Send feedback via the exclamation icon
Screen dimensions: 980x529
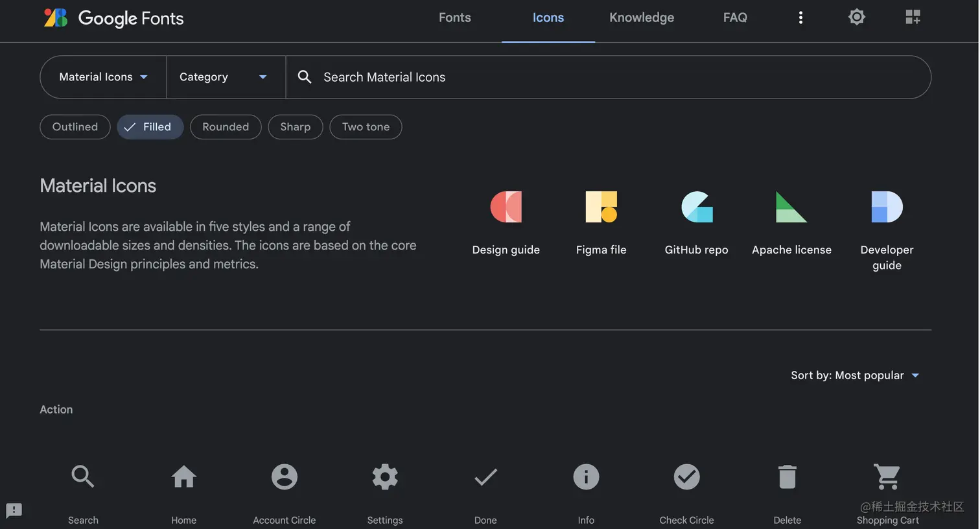(x=14, y=510)
